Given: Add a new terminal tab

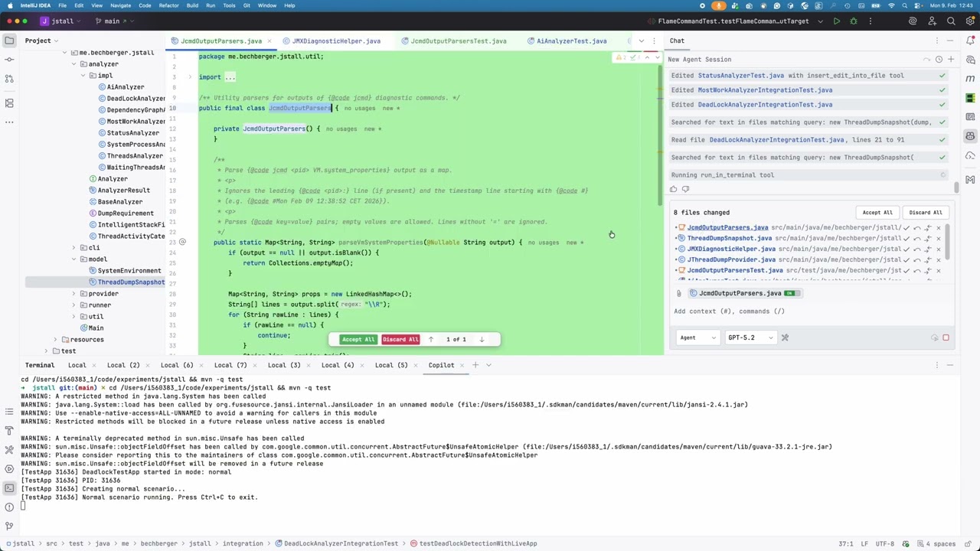Looking at the screenshot, I should tap(475, 365).
